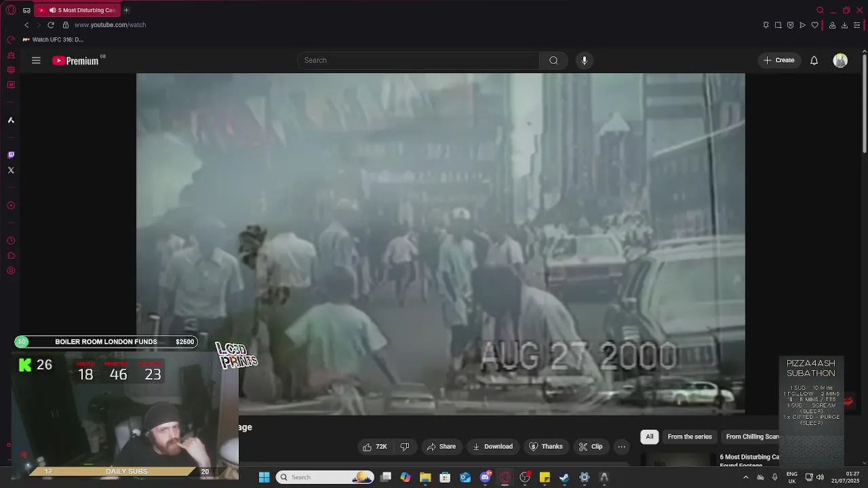The width and height of the screenshot is (868, 488).
Task: Open the 'Watch UFC 316' bookmark
Action: 54,40
